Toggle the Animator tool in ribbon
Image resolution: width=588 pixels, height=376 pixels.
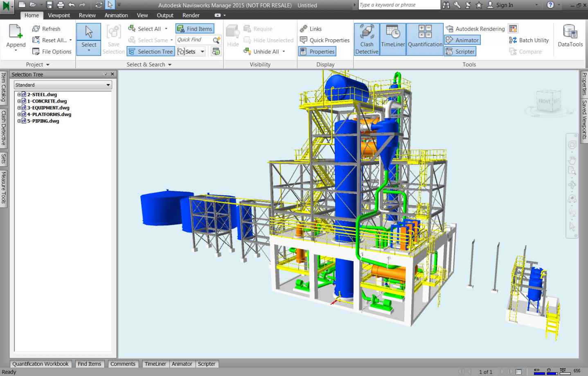[462, 40]
